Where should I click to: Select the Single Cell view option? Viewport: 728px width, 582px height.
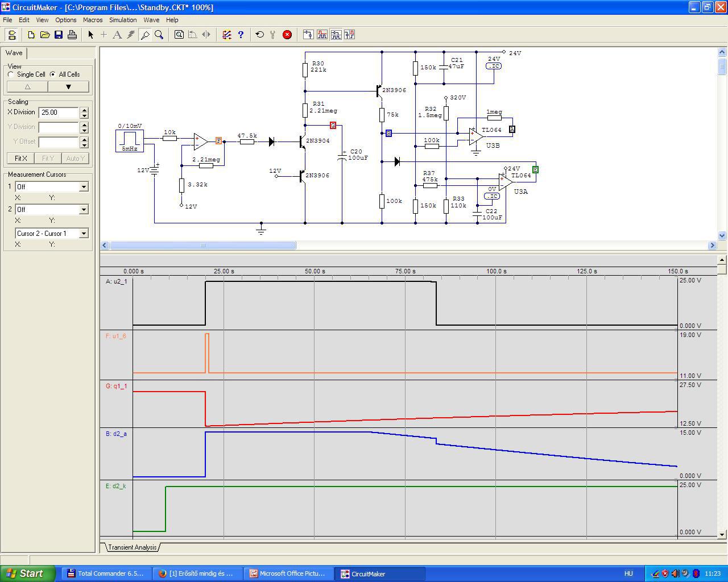pos(11,74)
